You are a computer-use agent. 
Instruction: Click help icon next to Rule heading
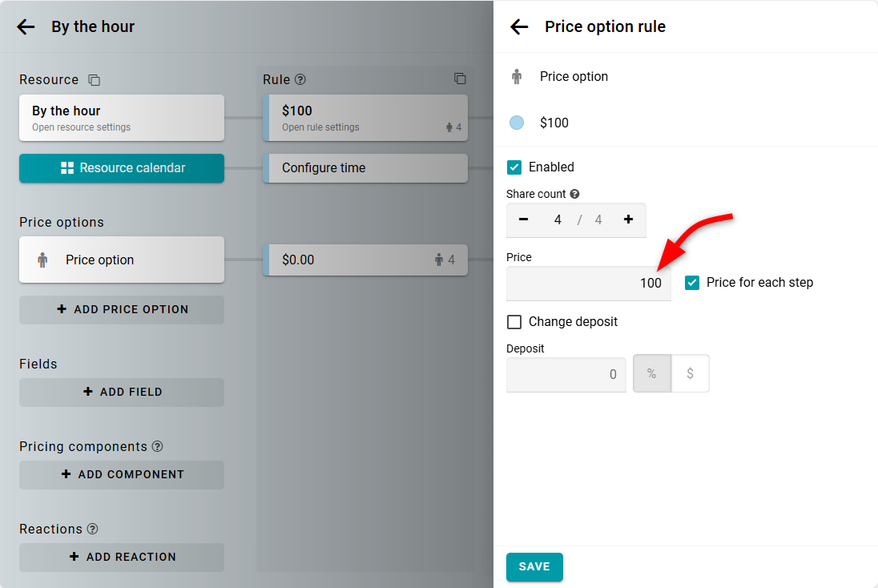pos(300,79)
